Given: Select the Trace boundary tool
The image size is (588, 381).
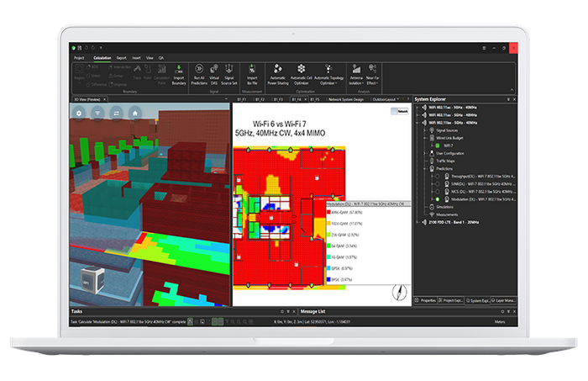Looking at the screenshot, I should (x=137, y=71).
